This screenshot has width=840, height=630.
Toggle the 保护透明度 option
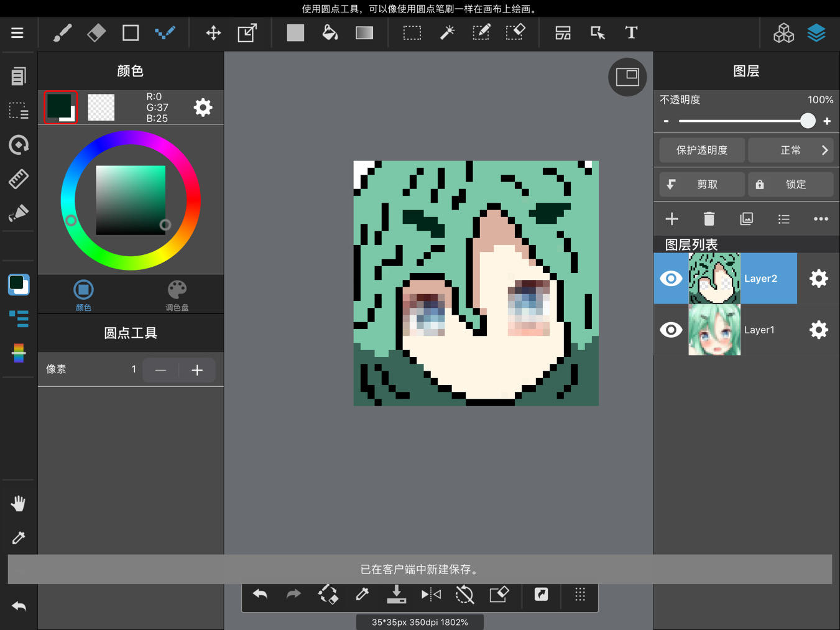702,151
